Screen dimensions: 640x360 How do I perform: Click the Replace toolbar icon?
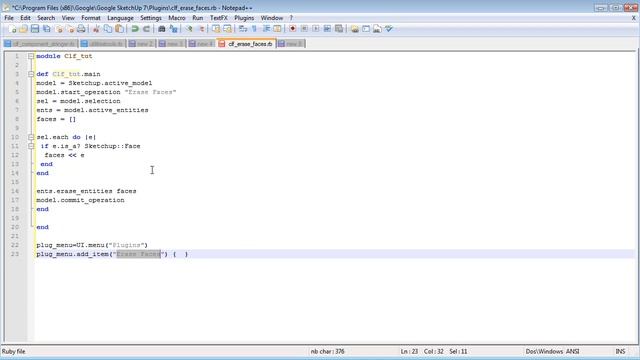pyautogui.click(x=173, y=29)
